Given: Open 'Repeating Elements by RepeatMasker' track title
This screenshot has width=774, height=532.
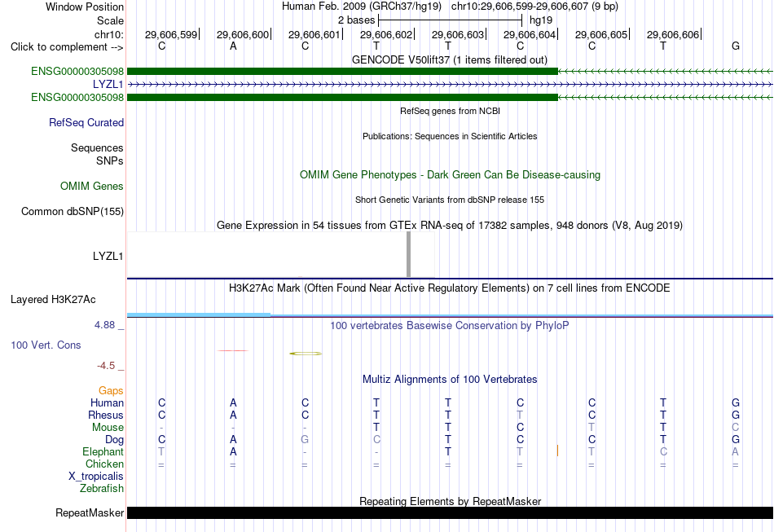Looking at the screenshot, I should [x=450, y=501].
